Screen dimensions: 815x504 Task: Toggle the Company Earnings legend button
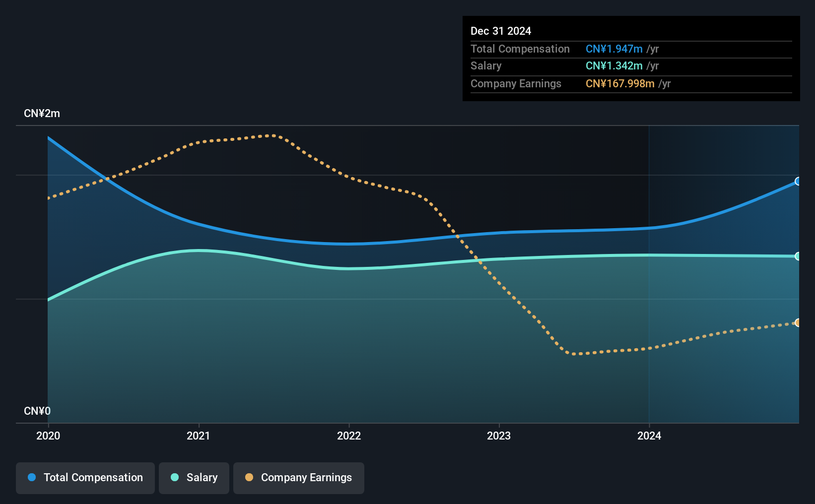pyautogui.click(x=299, y=478)
